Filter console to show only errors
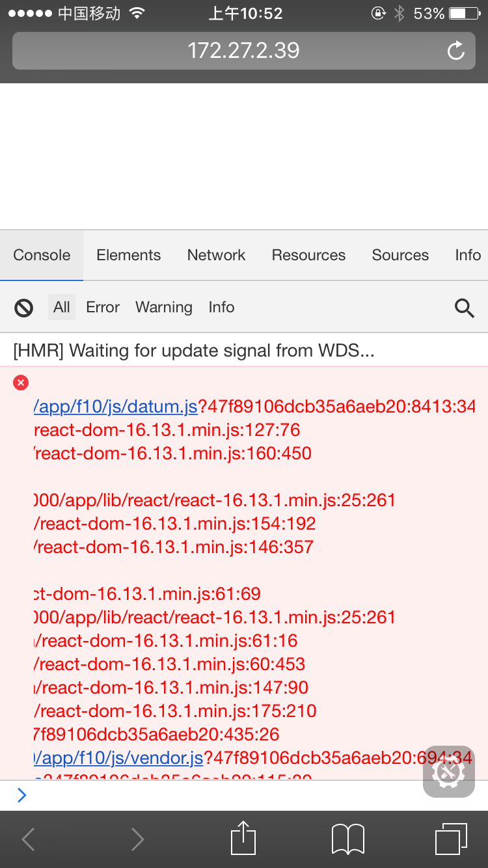The height and width of the screenshot is (868, 488). tap(102, 306)
